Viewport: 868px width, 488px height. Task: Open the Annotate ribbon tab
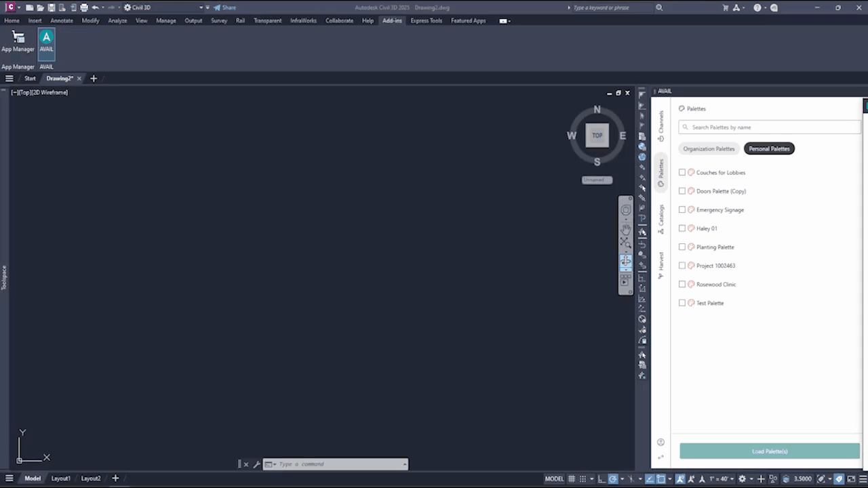[62, 20]
